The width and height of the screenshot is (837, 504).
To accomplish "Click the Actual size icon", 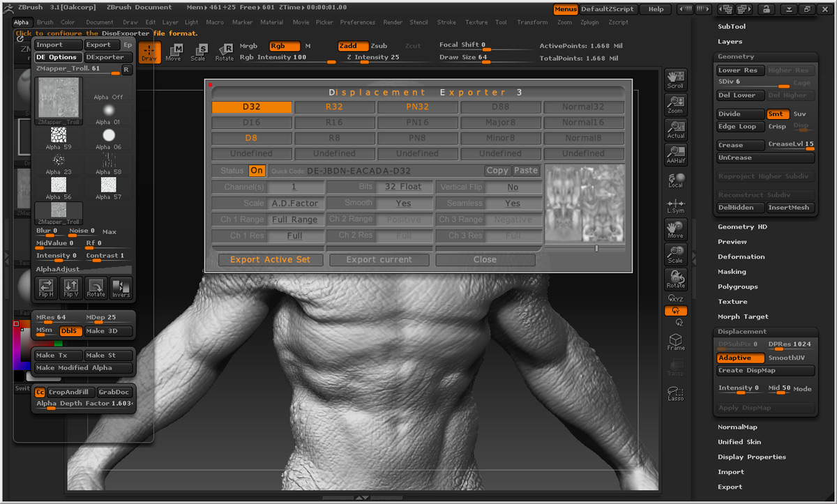I will (675, 130).
